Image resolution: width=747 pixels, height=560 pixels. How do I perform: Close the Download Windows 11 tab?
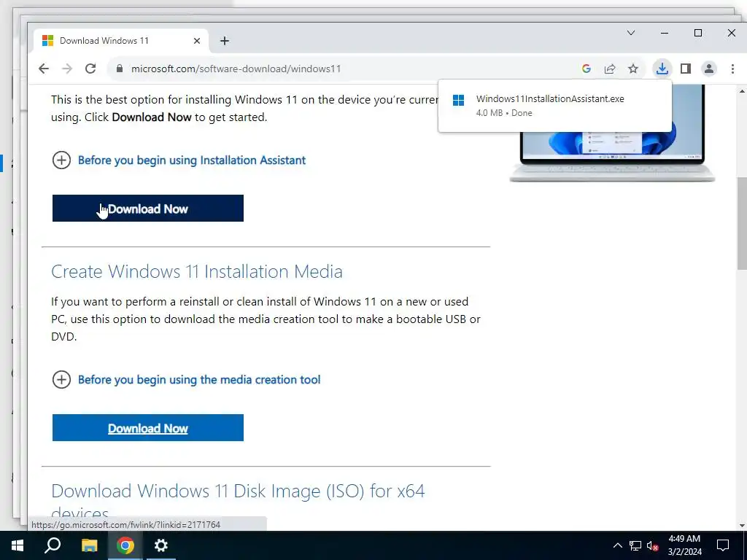point(197,41)
